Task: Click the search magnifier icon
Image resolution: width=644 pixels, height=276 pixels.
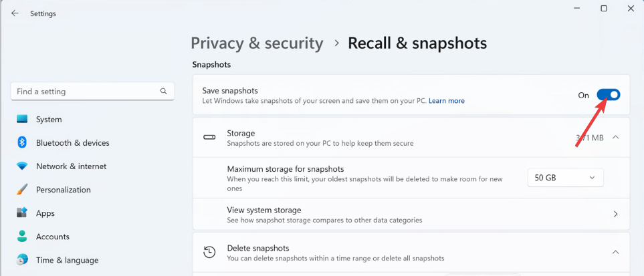Action: click(164, 91)
